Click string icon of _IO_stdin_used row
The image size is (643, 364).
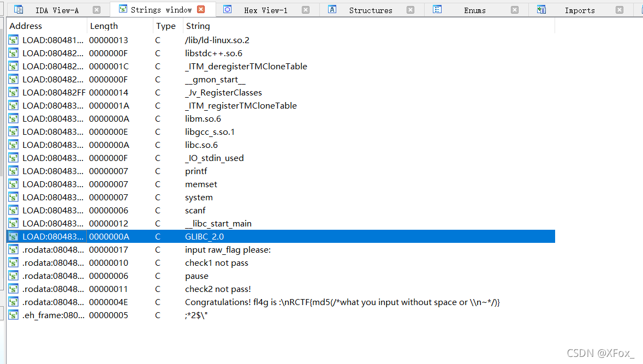click(x=14, y=158)
